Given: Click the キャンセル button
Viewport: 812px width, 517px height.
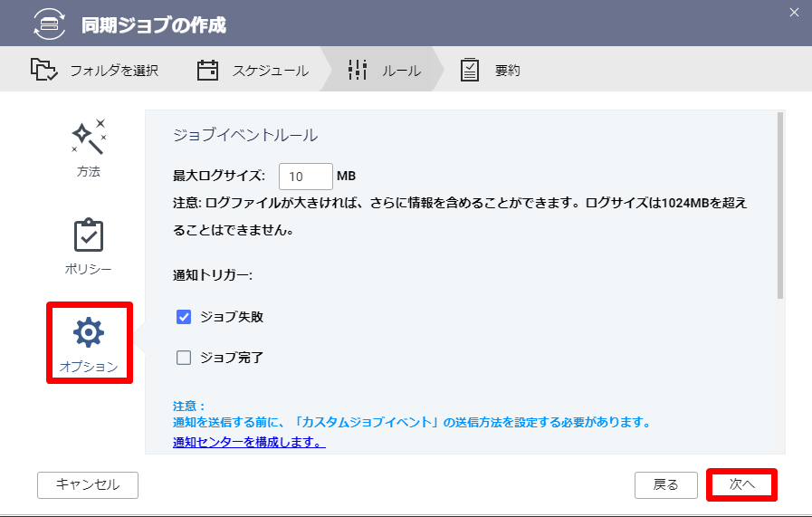Looking at the screenshot, I should (88, 485).
